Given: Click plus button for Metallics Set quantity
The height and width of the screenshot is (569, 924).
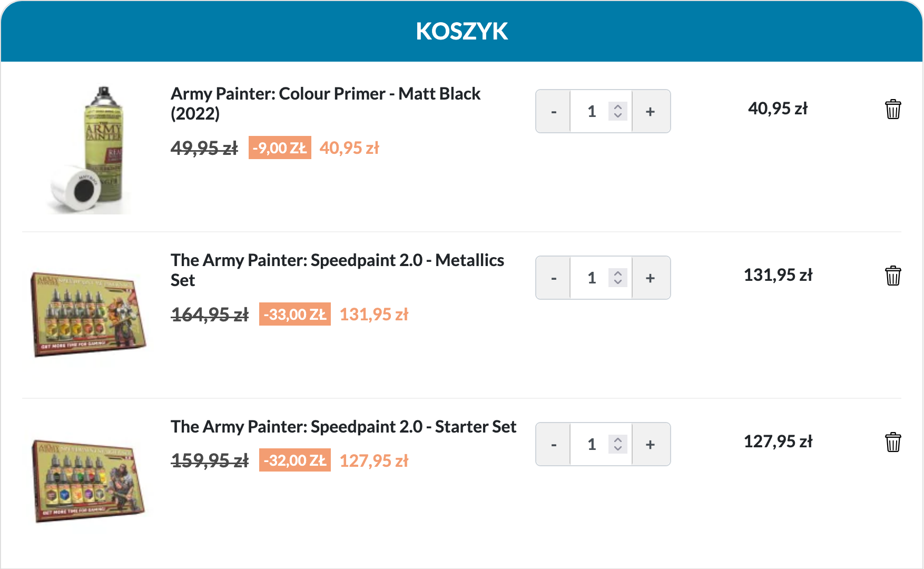Looking at the screenshot, I should pos(650,278).
